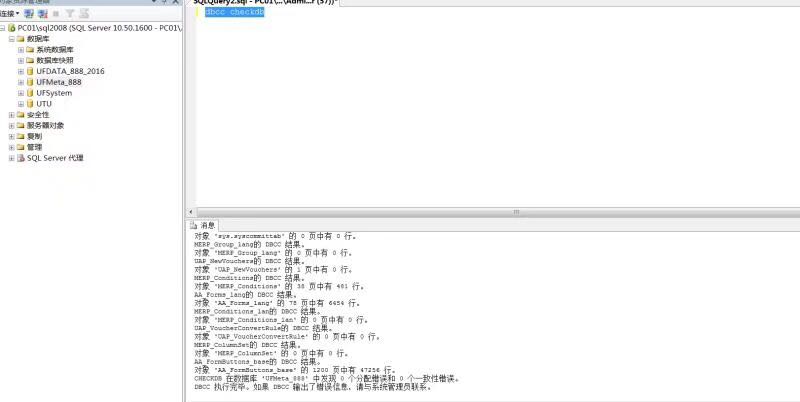Click the 数据库 folder icon
The height and width of the screenshot is (402, 800).
coord(20,39)
